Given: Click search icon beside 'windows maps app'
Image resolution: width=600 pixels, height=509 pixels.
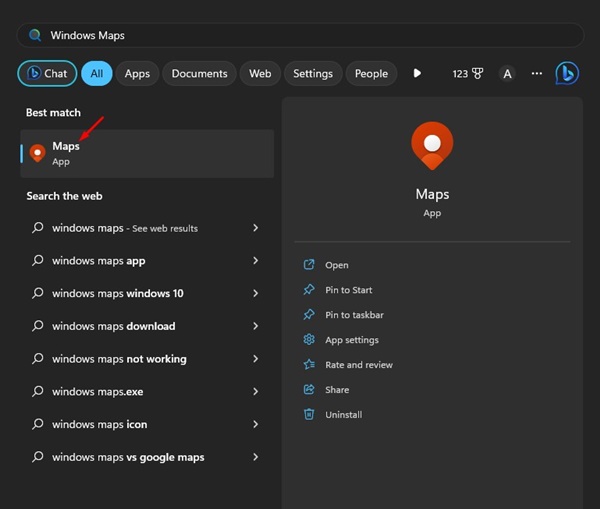Looking at the screenshot, I should [x=38, y=261].
